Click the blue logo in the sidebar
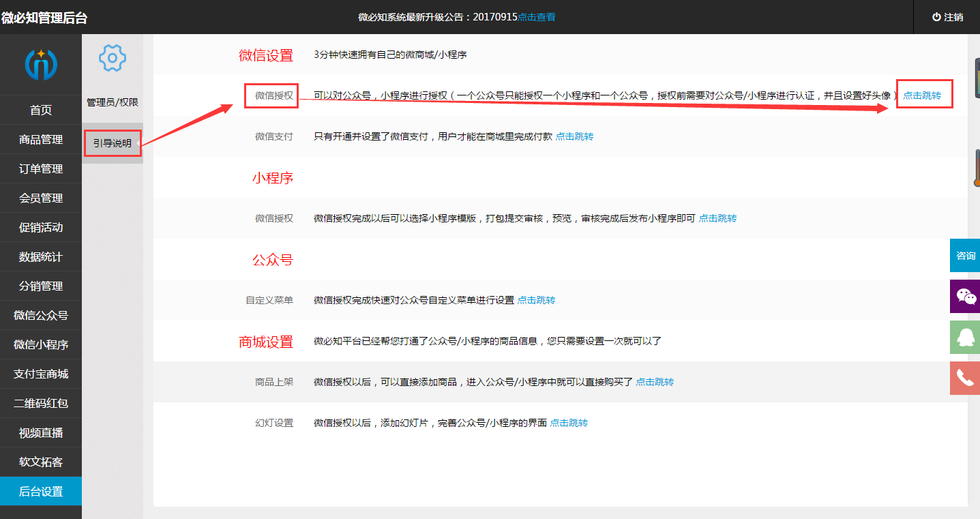 tap(41, 65)
